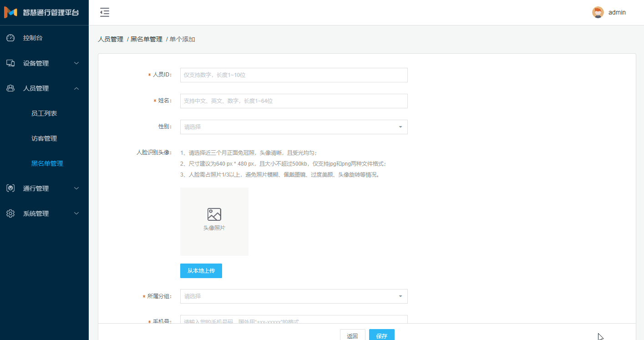Click the 控制台 dashboard gauge icon
Screen dimensions: 644x340
(x=10, y=38)
